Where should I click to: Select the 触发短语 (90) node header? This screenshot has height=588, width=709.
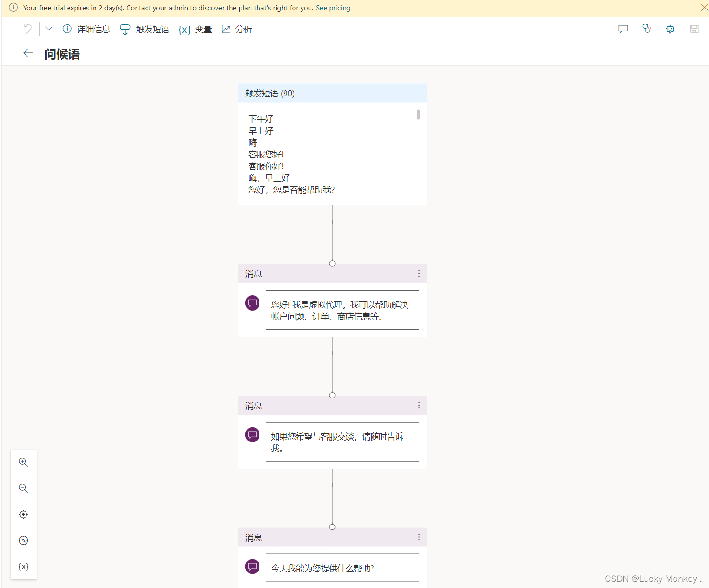333,93
